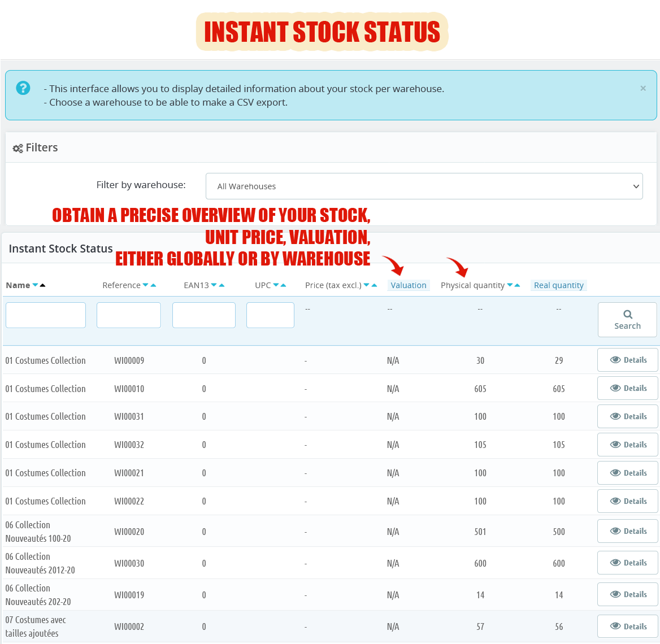Focus the Reference filter text box
This screenshot has height=644, width=660.
[x=129, y=315]
